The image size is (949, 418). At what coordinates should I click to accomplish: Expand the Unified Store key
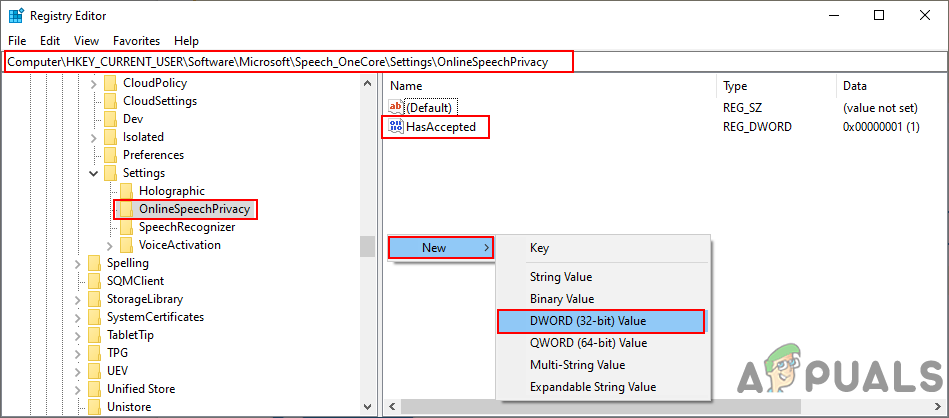click(x=78, y=389)
